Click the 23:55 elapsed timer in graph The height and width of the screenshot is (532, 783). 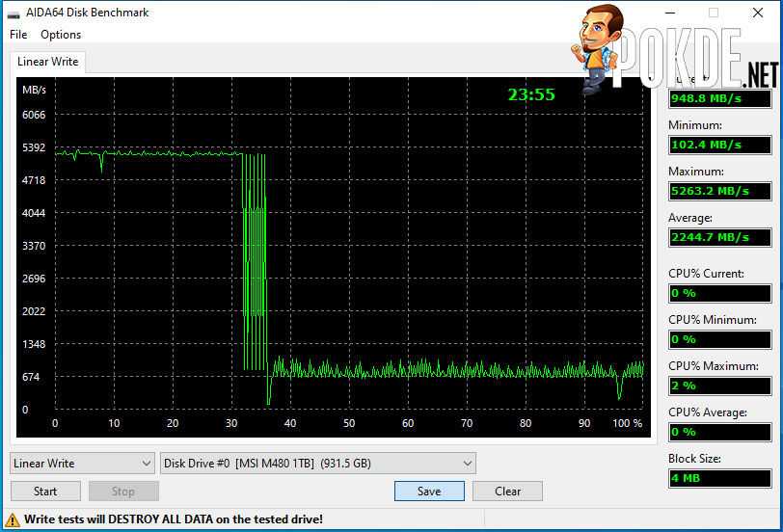[x=531, y=94]
